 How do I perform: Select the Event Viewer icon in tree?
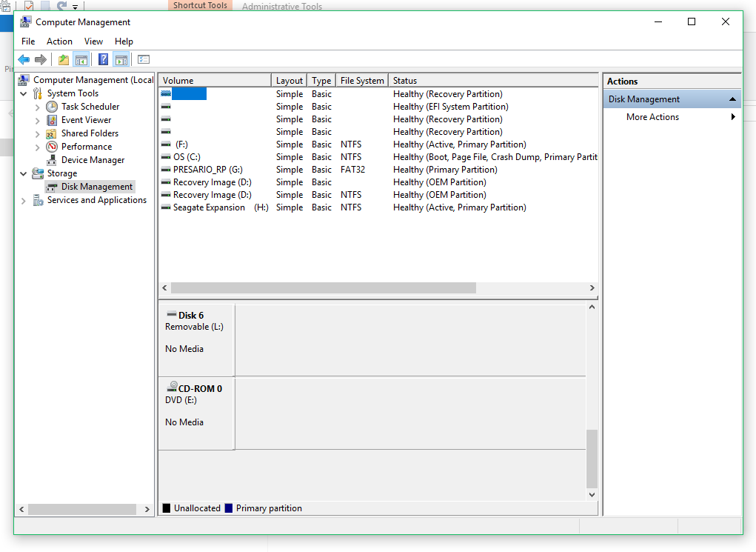(52, 120)
